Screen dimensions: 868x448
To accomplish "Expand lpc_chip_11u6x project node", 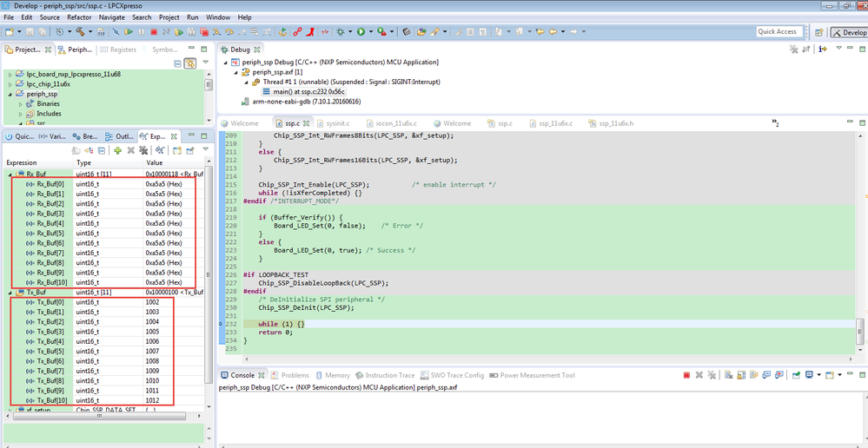I will 11,84.
